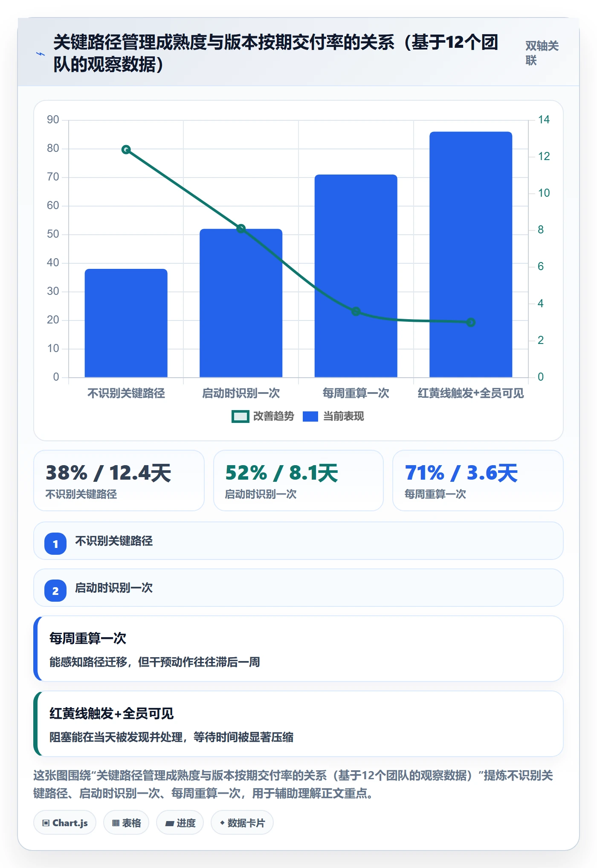Click the lightning bolt icon in the header
This screenshot has width=597, height=868.
click(x=41, y=54)
